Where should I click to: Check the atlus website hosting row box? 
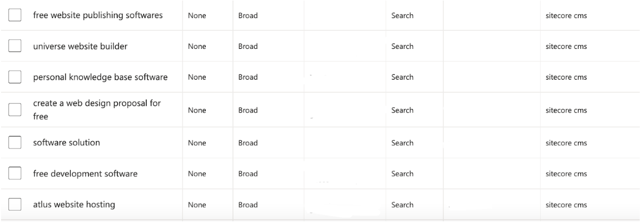(x=15, y=204)
